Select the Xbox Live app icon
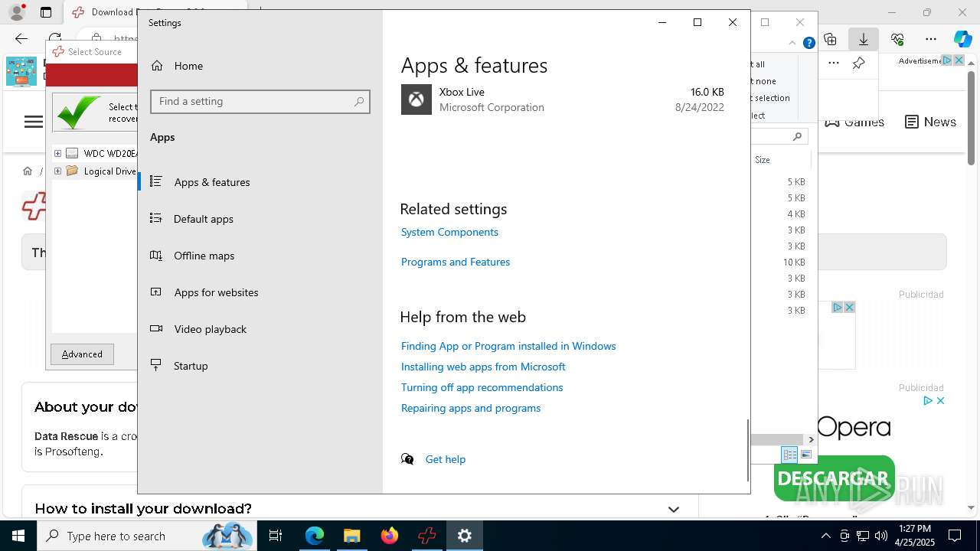This screenshot has width=980, height=551. click(x=416, y=99)
